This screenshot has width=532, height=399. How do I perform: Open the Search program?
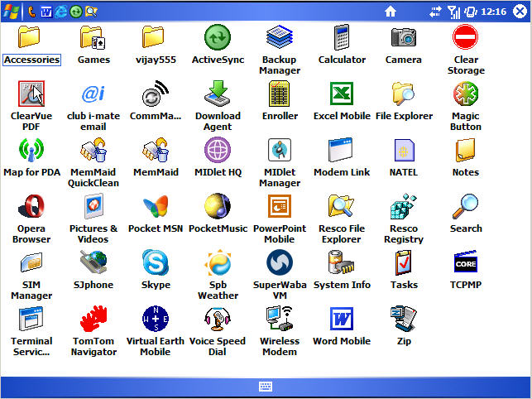(466, 214)
